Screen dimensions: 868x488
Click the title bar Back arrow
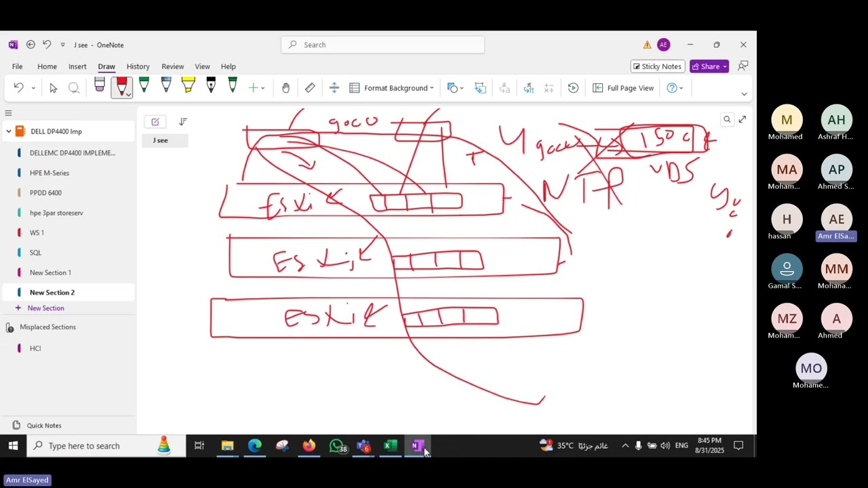[x=31, y=45]
